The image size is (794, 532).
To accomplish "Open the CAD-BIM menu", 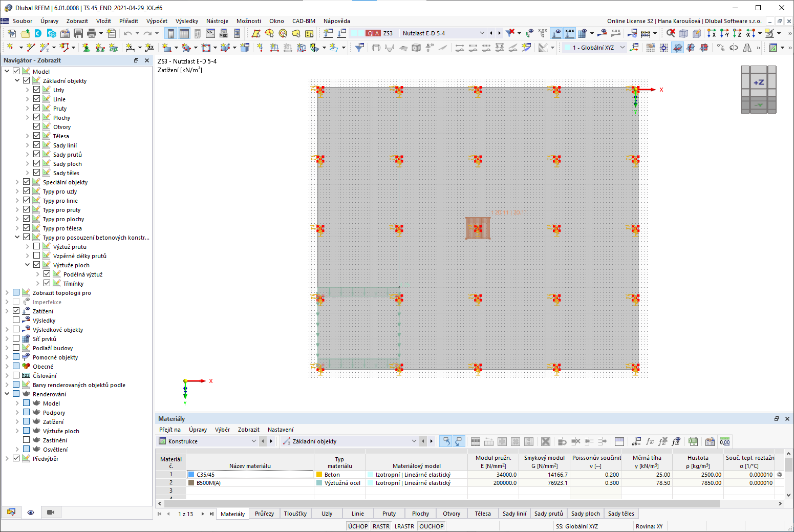I will [304, 21].
